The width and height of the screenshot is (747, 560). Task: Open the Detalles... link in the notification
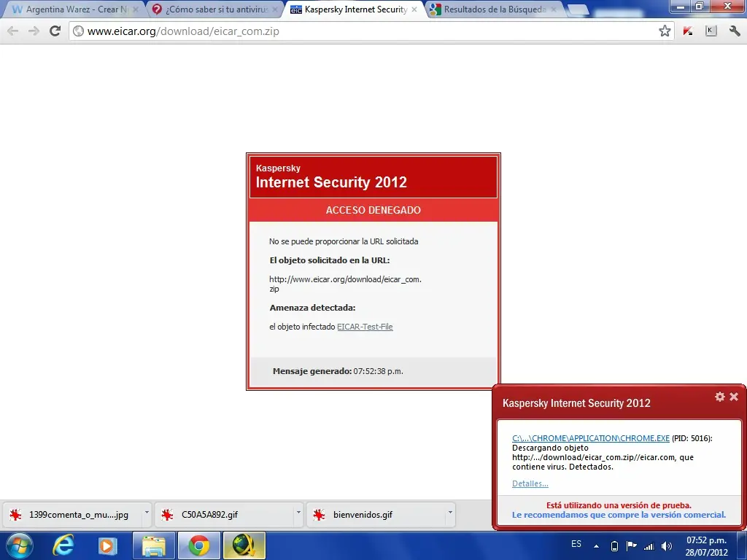[x=530, y=483]
